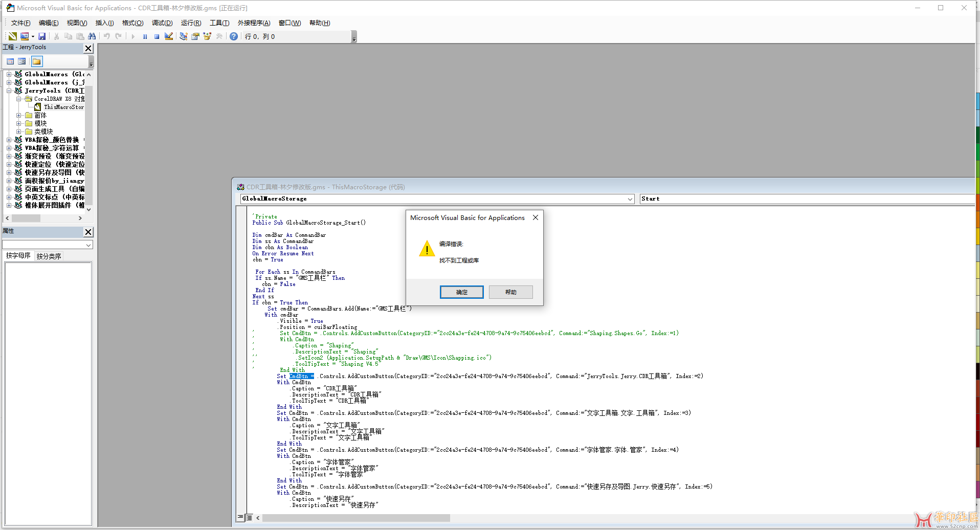
Task: Collapse the CorelDRAW X8 objects folder
Action: [x=18, y=99]
